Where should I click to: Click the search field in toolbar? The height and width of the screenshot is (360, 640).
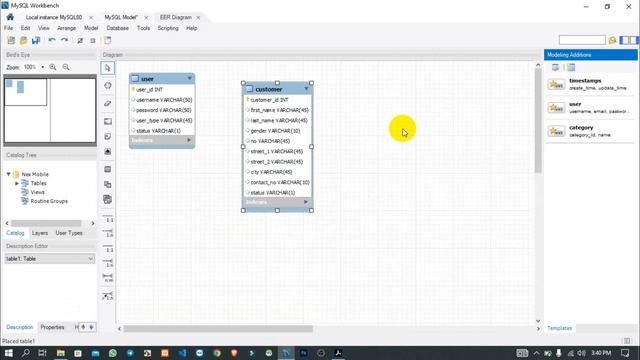pyautogui.click(x=582, y=40)
